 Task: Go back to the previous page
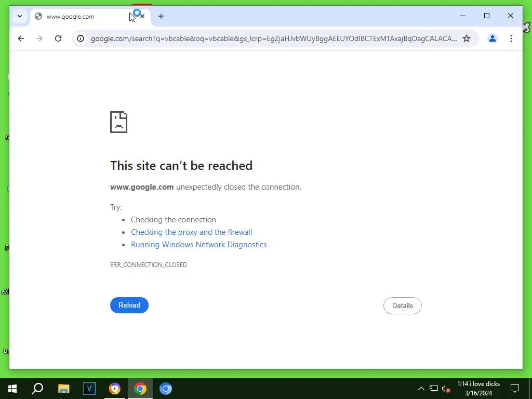click(x=21, y=38)
